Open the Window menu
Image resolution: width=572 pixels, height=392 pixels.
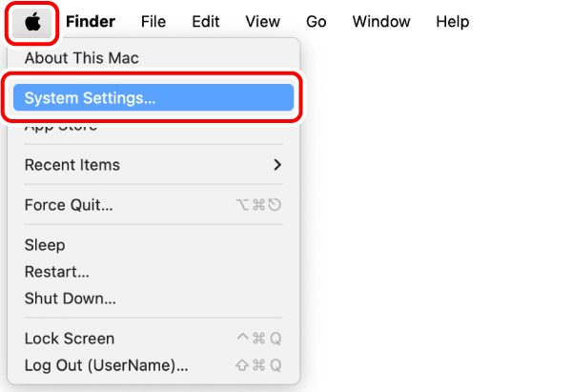[381, 21]
